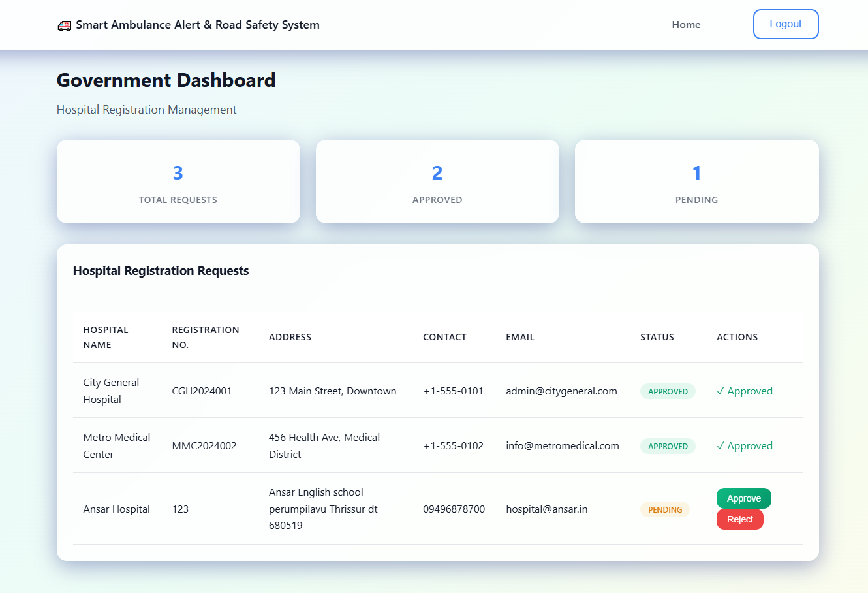Image resolution: width=868 pixels, height=593 pixels.
Task: Click the checkmark Approved text for Metro Medical
Action: pyautogui.click(x=744, y=446)
